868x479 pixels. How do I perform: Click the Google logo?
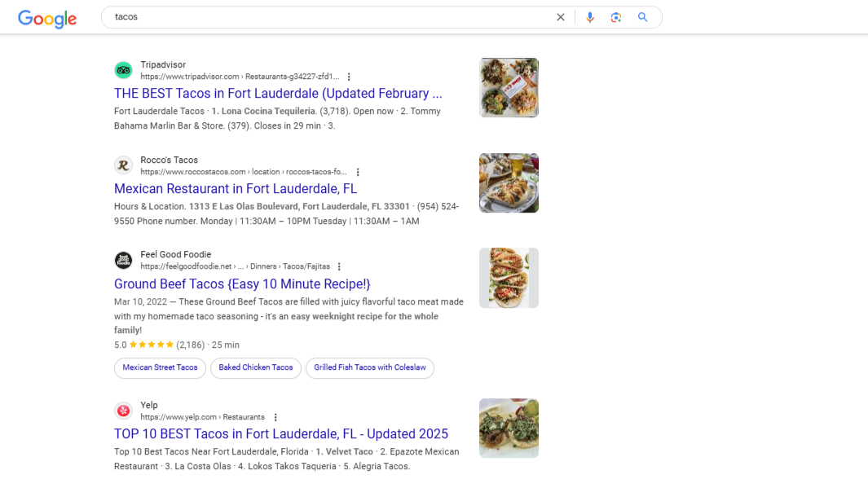tap(47, 18)
